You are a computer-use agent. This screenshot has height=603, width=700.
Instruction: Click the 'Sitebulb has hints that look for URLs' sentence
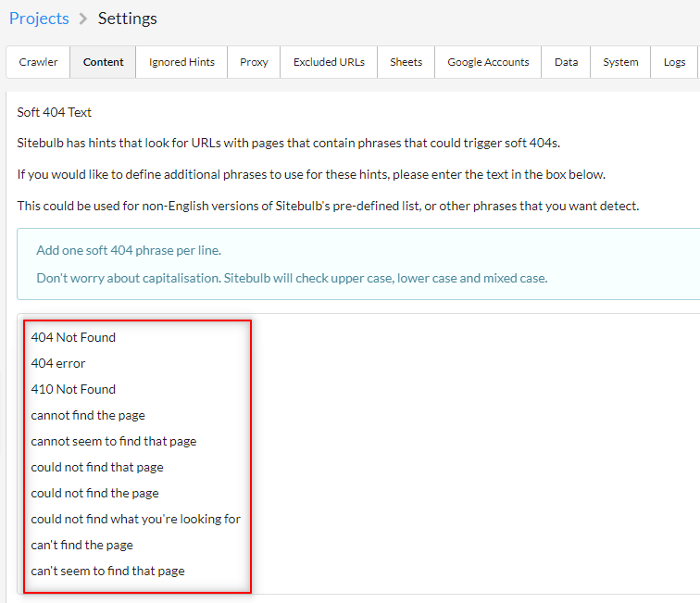tap(288, 143)
